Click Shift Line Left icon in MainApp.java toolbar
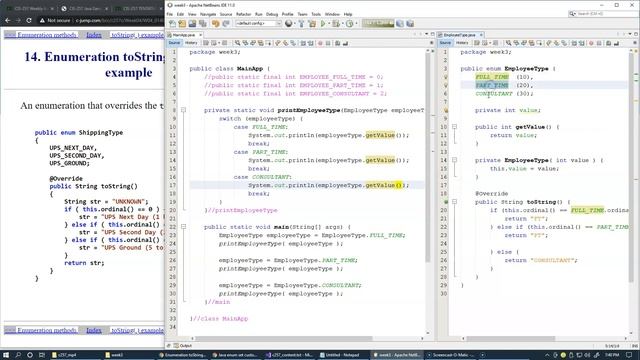 coord(303,43)
